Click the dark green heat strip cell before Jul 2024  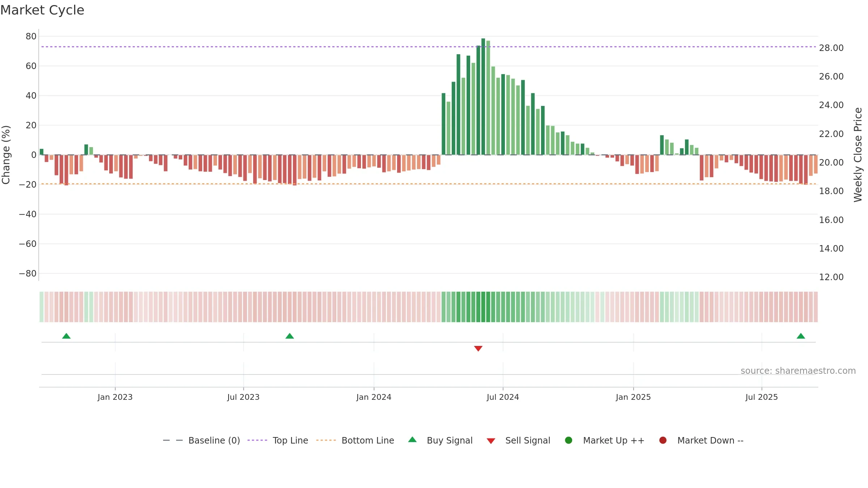[x=483, y=307]
